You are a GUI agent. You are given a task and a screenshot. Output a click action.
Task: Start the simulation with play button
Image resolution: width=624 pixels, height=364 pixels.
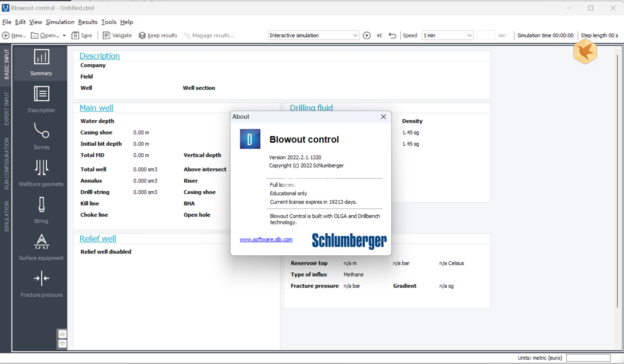[x=367, y=35]
